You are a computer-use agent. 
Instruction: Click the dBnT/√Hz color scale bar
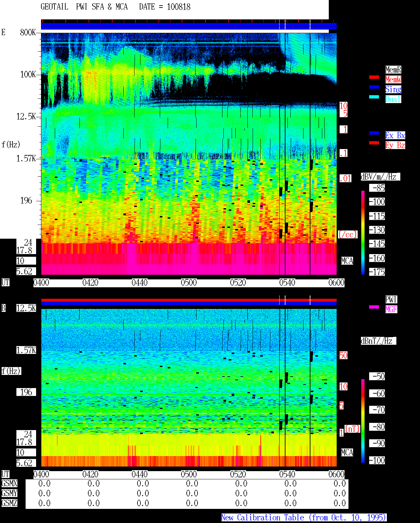pos(363,421)
